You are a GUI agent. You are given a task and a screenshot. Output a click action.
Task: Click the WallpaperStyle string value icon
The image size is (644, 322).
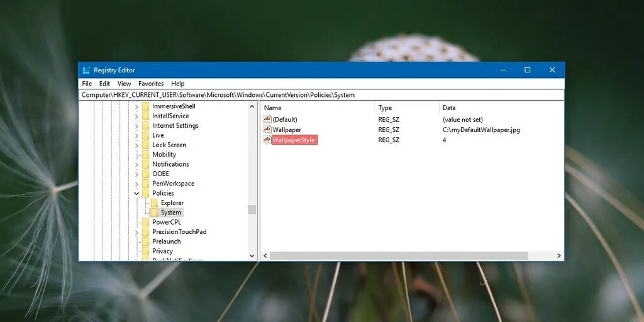coord(267,140)
